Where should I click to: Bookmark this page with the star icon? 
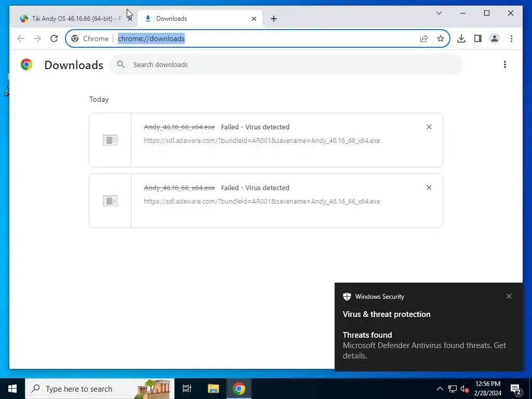click(x=441, y=38)
